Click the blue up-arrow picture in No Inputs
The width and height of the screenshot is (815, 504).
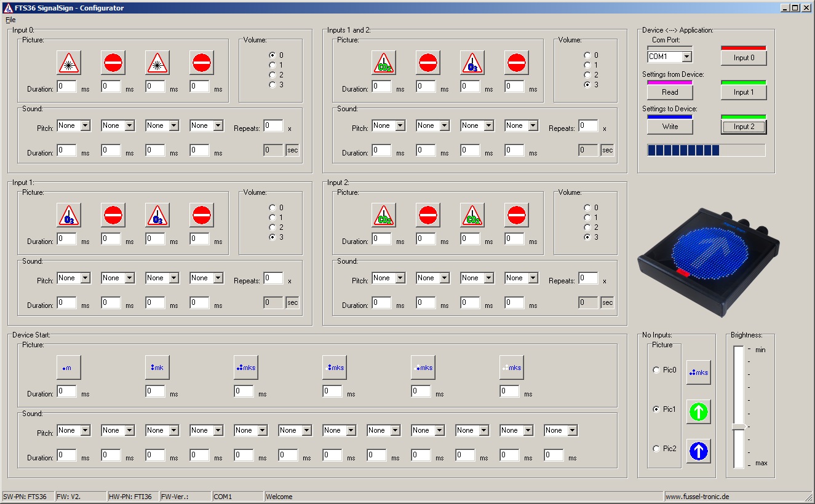pyautogui.click(x=699, y=451)
